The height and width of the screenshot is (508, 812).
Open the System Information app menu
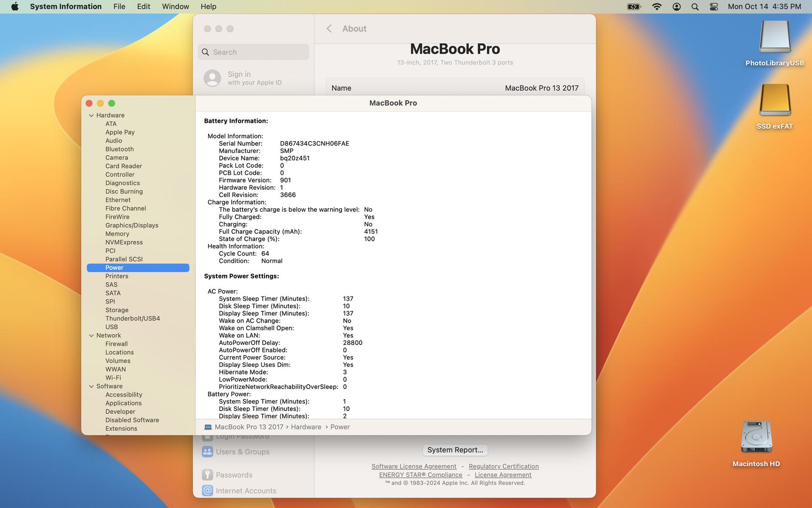[66, 7]
